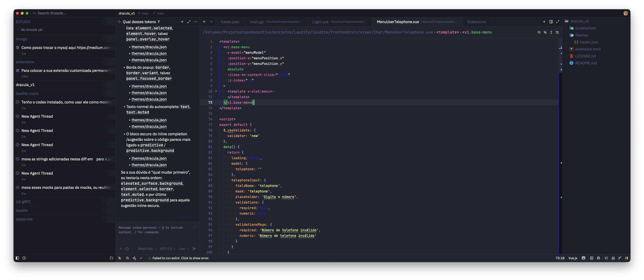Toggle the project panel tree icon at far right

click(x=626, y=258)
